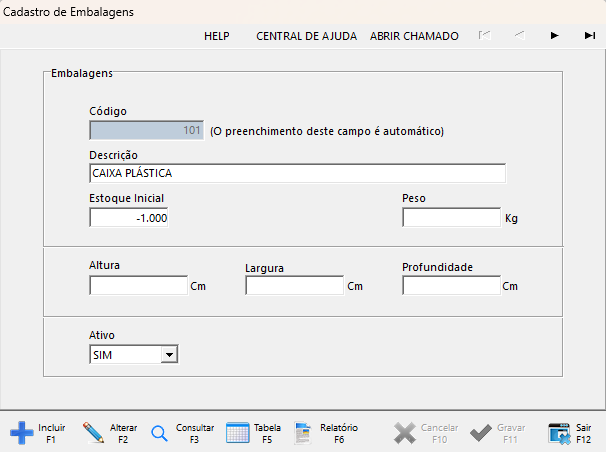Click ABRIR CHAMADO link
Image resolution: width=606 pixels, height=452 pixels.
click(x=414, y=36)
